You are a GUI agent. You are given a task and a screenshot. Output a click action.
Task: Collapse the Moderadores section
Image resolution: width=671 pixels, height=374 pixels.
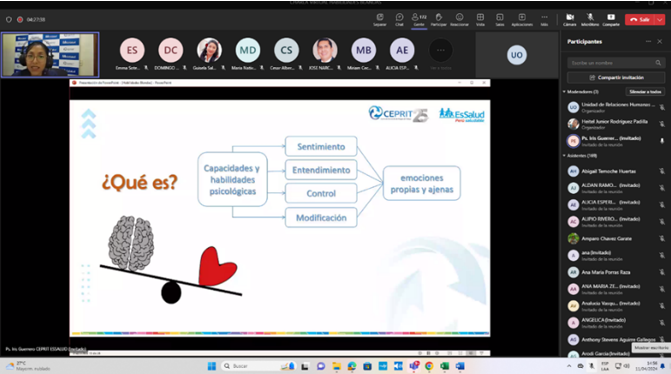[564, 92]
